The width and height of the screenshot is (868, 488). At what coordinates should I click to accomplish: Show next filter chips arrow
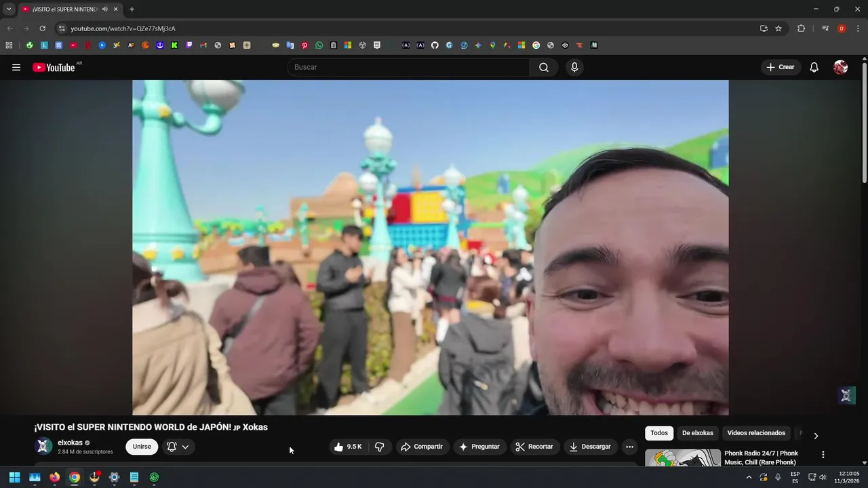tap(816, 436)
